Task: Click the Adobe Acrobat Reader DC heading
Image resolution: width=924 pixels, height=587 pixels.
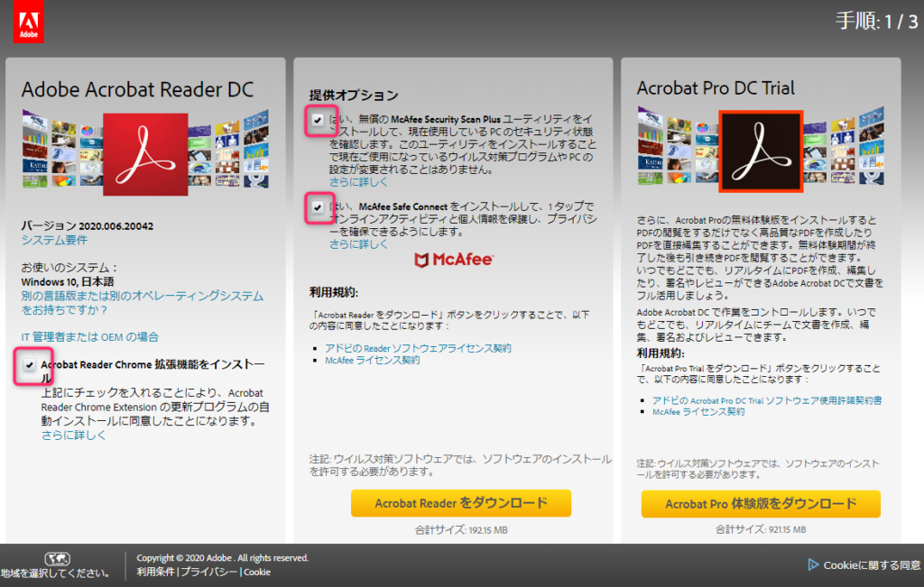Action: click(x=137, y=89)
